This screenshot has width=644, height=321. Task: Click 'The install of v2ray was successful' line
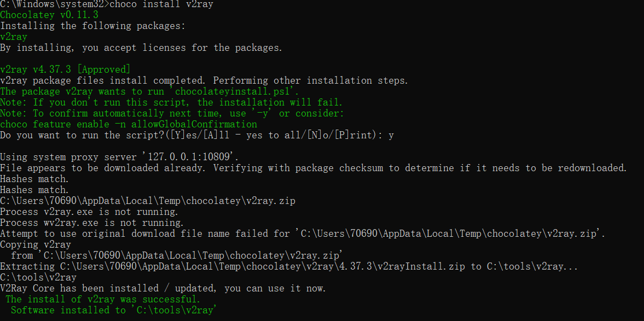pyautogui.click(x=103, y=299)
